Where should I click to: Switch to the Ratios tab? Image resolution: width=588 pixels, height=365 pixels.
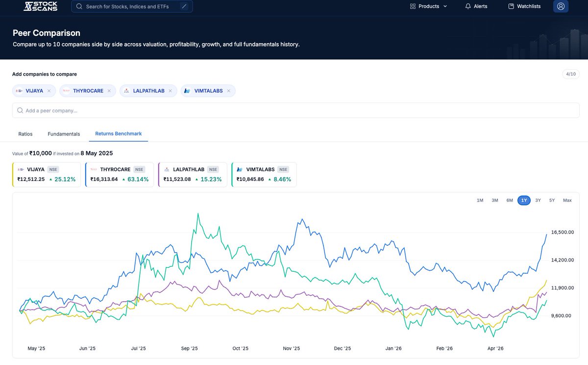tap(25, 134)
